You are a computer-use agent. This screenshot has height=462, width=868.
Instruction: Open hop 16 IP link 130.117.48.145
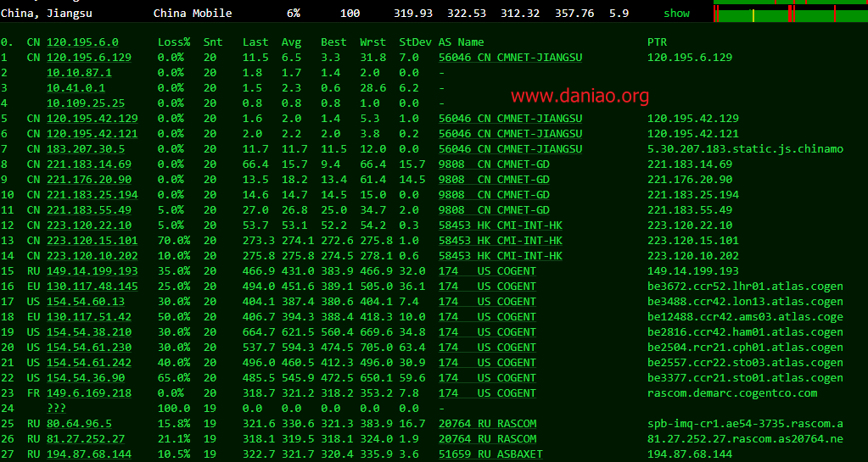92,287
